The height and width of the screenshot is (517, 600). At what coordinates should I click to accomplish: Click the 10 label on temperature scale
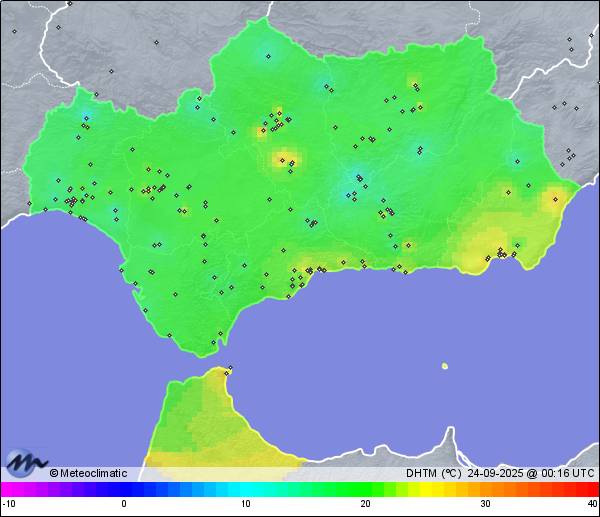245,503
